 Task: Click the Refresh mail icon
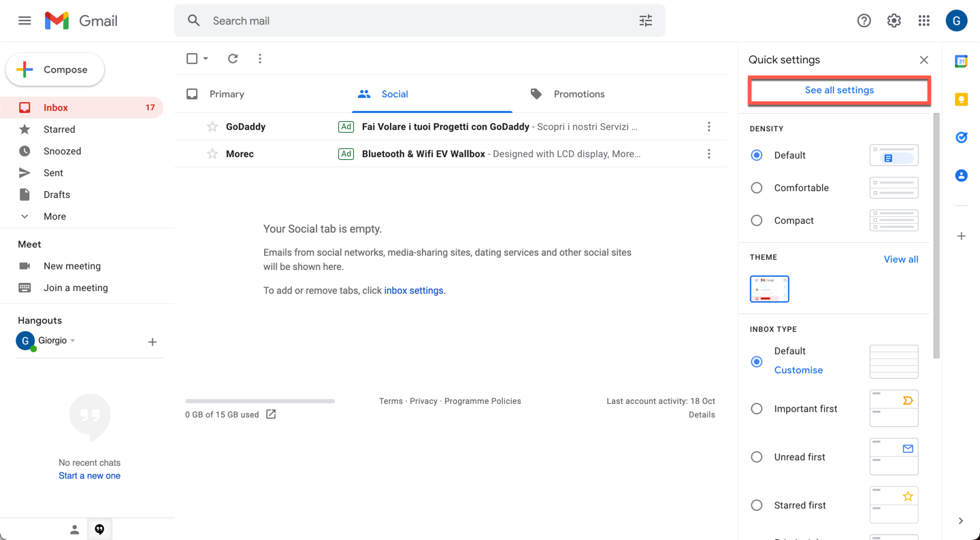pos(233,58)
